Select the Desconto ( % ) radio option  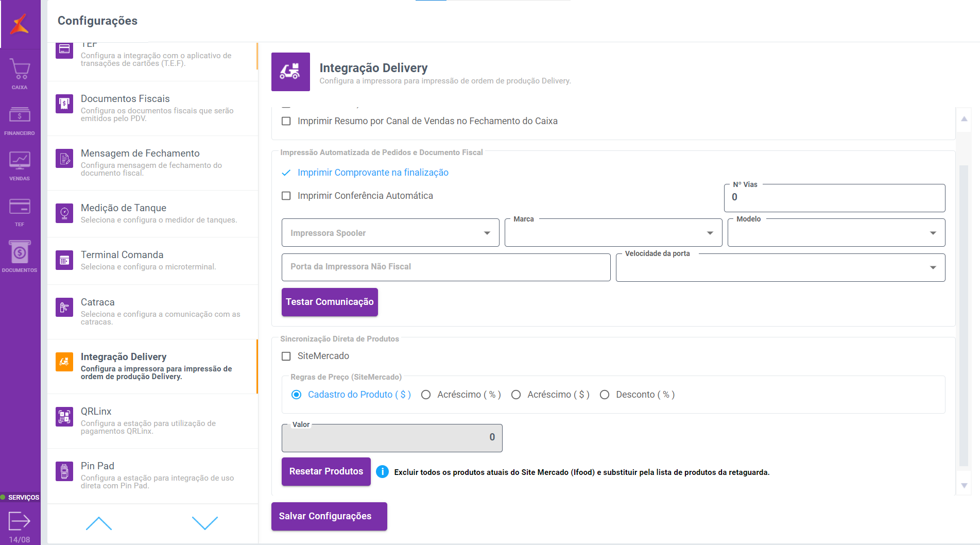(x=605, y=395)
